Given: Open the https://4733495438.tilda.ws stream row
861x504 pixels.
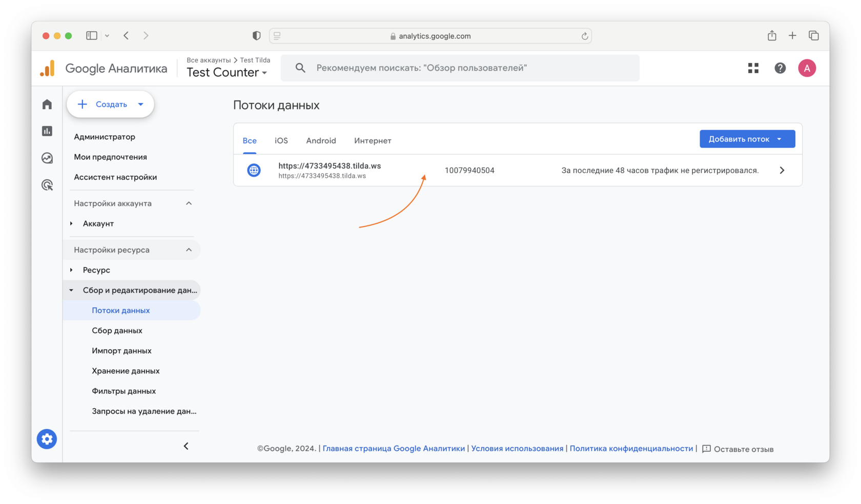Looking at the screenshot, I should point(518,170).
